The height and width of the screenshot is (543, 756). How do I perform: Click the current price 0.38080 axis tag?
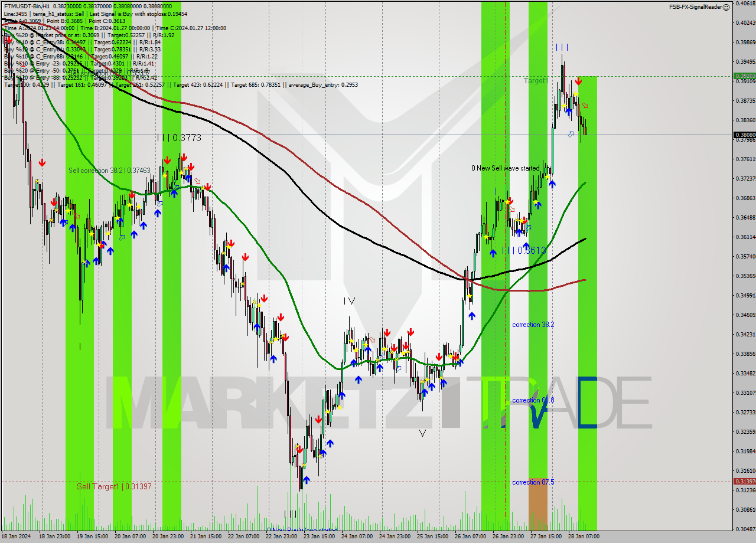click(744, 135)
